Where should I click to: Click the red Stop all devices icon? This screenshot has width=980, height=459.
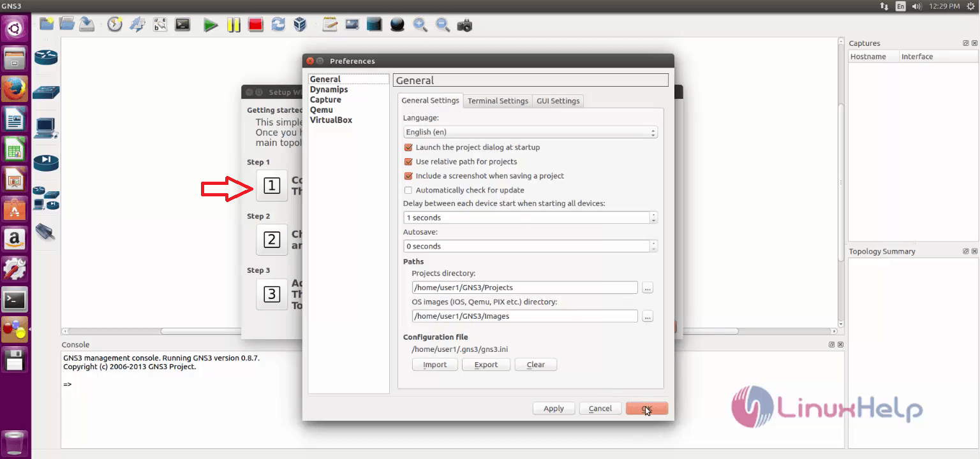[256, 25]
